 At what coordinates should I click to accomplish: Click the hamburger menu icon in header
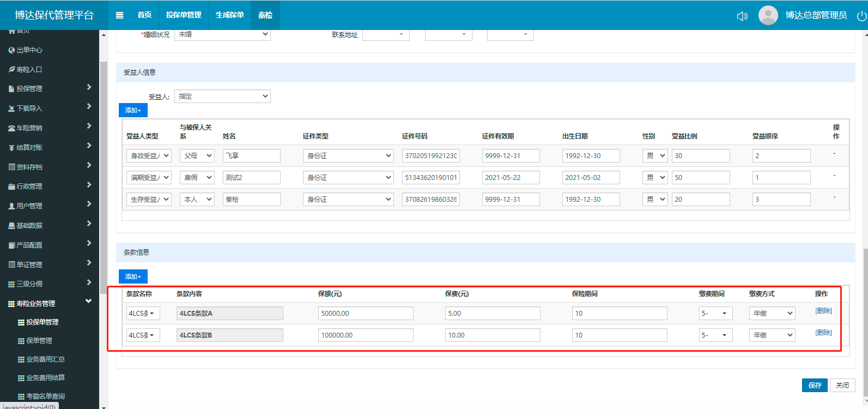(119, 15)
